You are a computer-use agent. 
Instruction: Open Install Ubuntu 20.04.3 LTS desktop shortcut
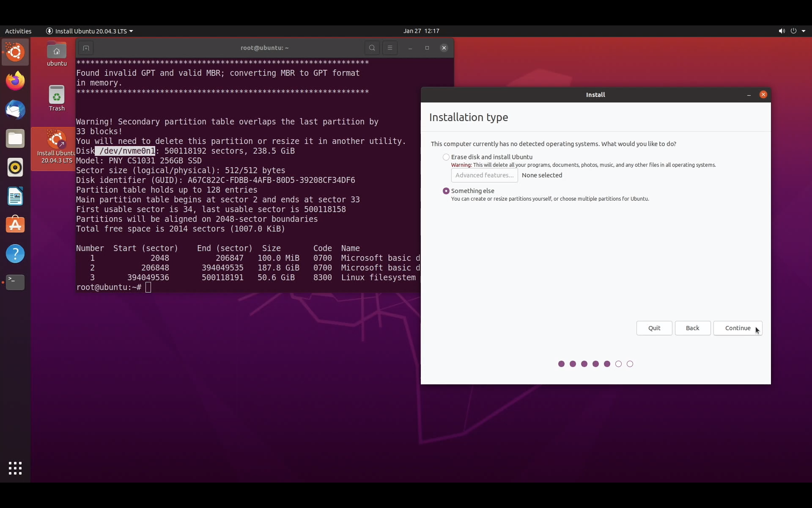[x=57, y=147]
